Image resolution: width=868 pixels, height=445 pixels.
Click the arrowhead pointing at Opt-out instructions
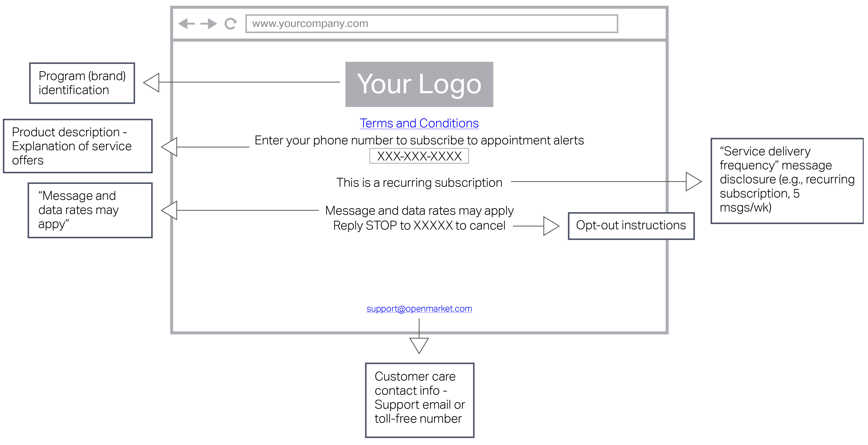tap(551, 226)
